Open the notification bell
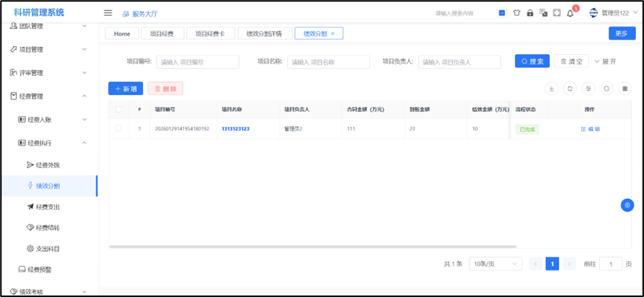Viewport: 644px width, 297px height. tap(571, 13)
